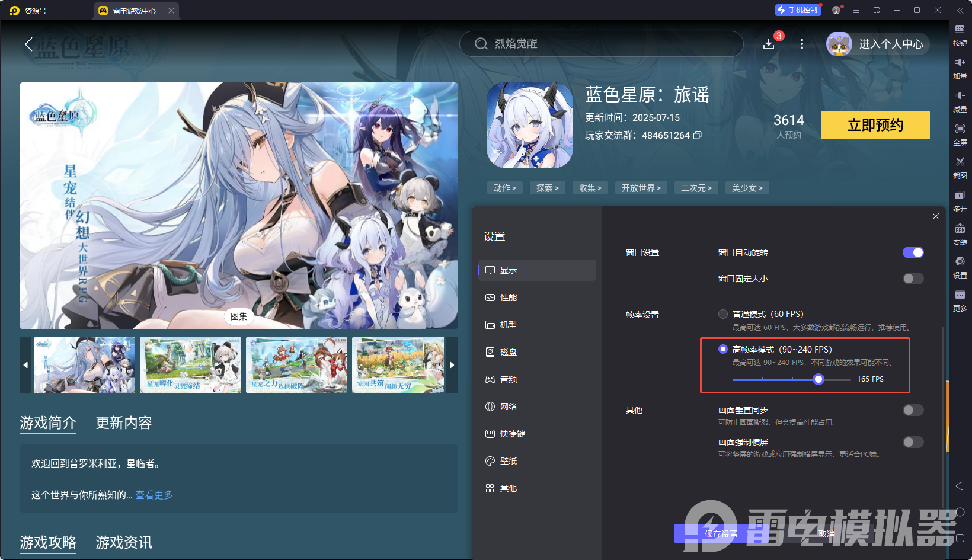Collapse the right sidebar with double chevron
Screen dimensions: 972x560
[x=960, y=10]
